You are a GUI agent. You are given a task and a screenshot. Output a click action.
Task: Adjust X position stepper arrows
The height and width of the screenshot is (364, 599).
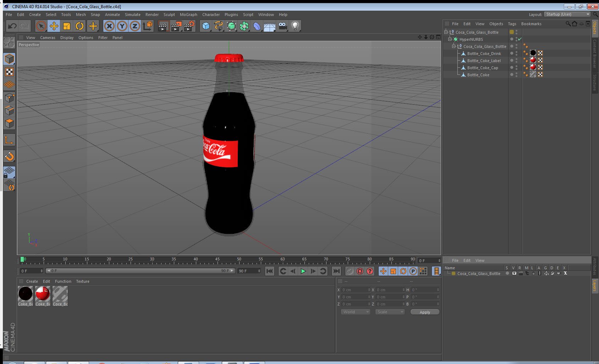[369, 290]
